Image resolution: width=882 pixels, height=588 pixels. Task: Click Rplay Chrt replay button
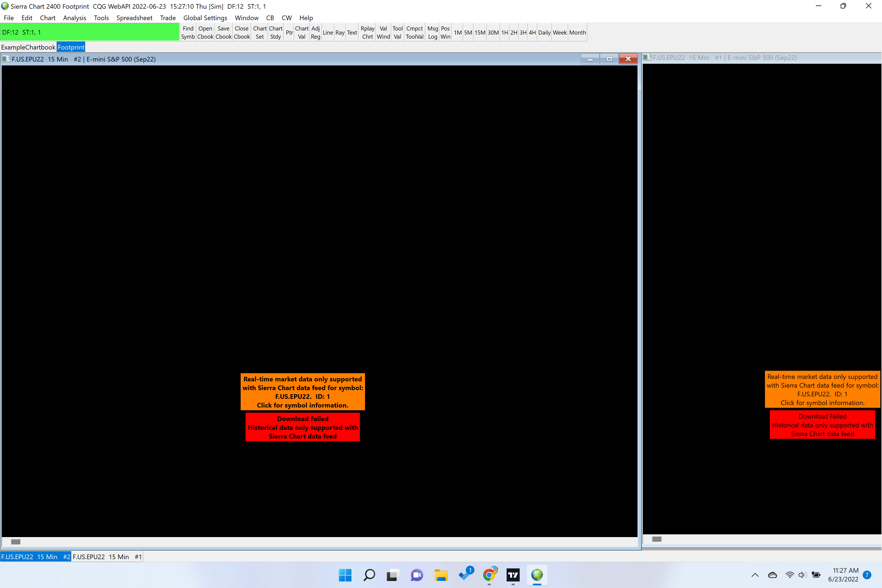click(x=367, y=32)
